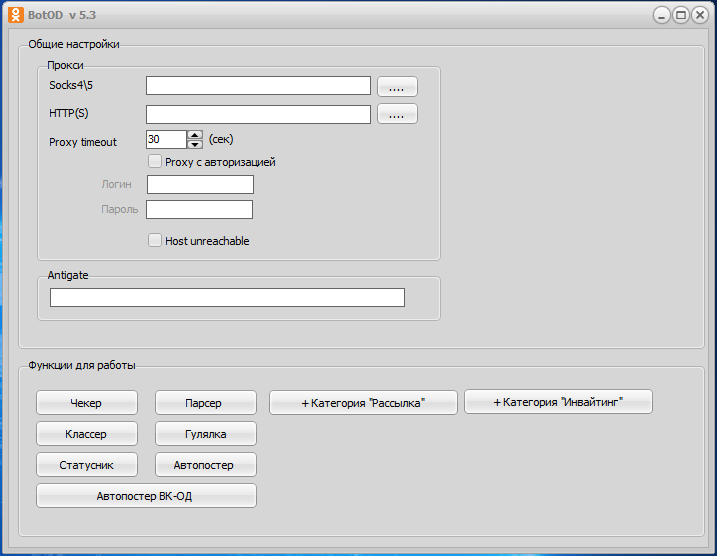The image size is (717, 556).
Task: Launch the Парсер function
Action: click(x=205, y=403)
